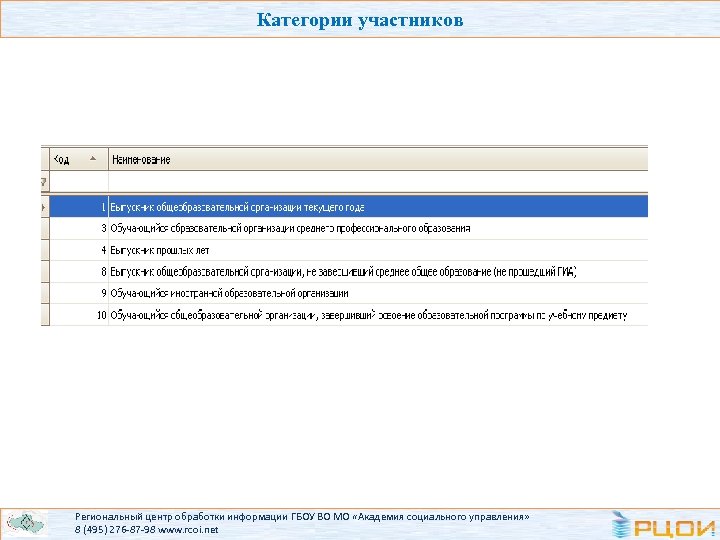Click the row header of code 10 row
This screenshot has height=540, width=720.
45,315
